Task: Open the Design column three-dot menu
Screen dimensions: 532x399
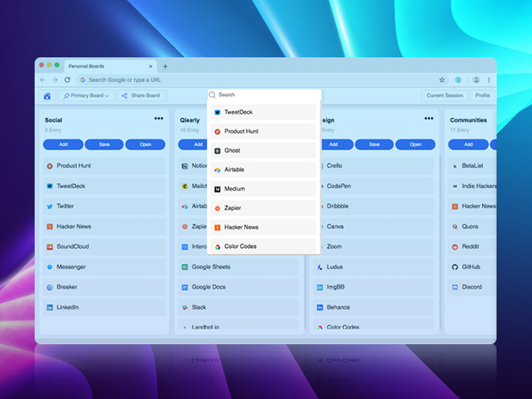Action: [x=429, y=118]
